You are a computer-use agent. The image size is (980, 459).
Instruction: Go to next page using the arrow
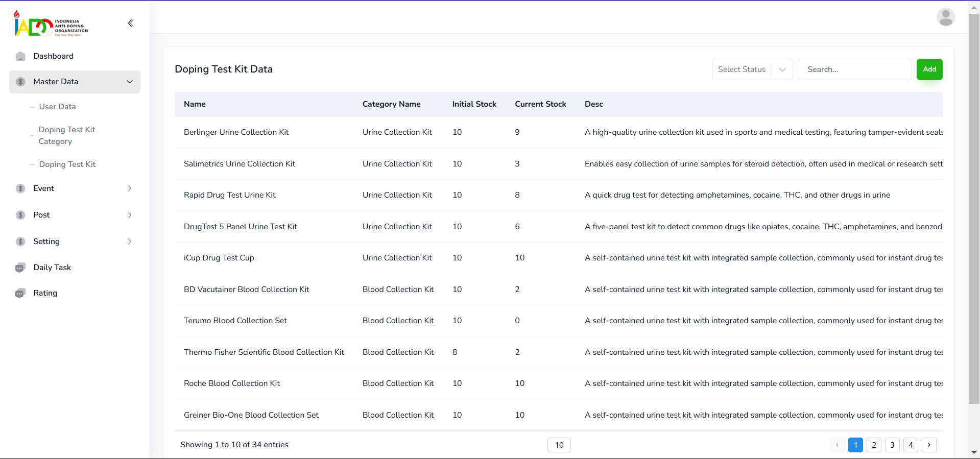click(929, 445)
